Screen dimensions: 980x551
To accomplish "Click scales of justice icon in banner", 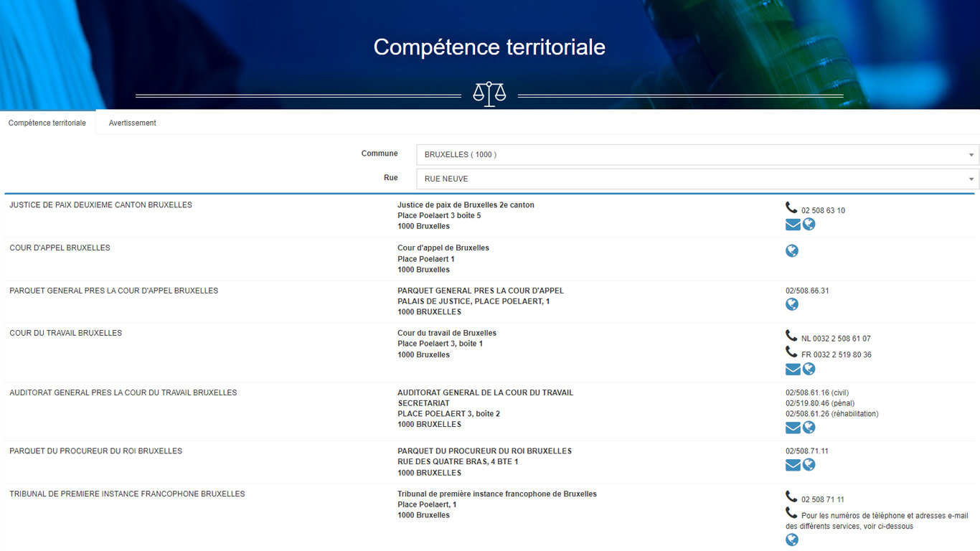I will (489, 94).
